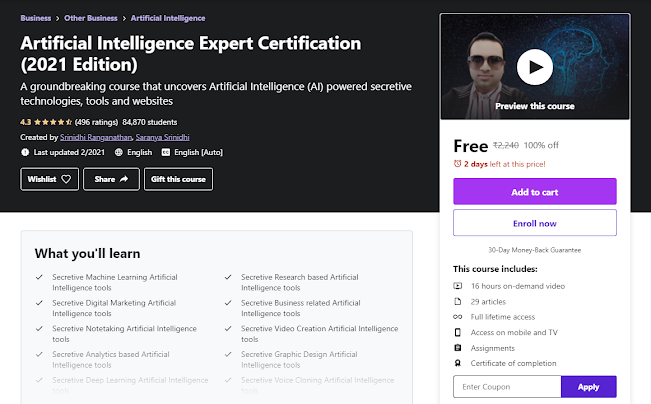Click the Enroll now button
This screenshot has width=651, height=404.
[535, 223]
